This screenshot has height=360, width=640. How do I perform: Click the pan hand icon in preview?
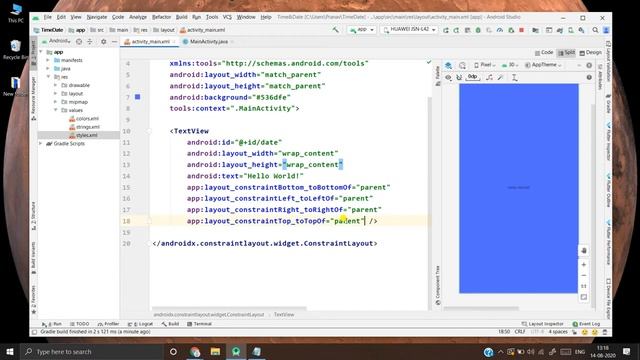(x=584, y=251)
